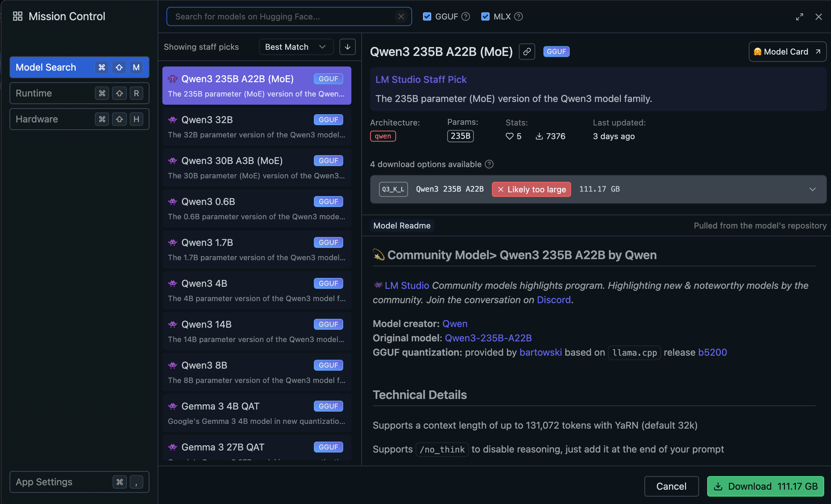Screen dimensions: 831x504
Task: Click the GGUF help question mark icon
Action: coord(466,16)
